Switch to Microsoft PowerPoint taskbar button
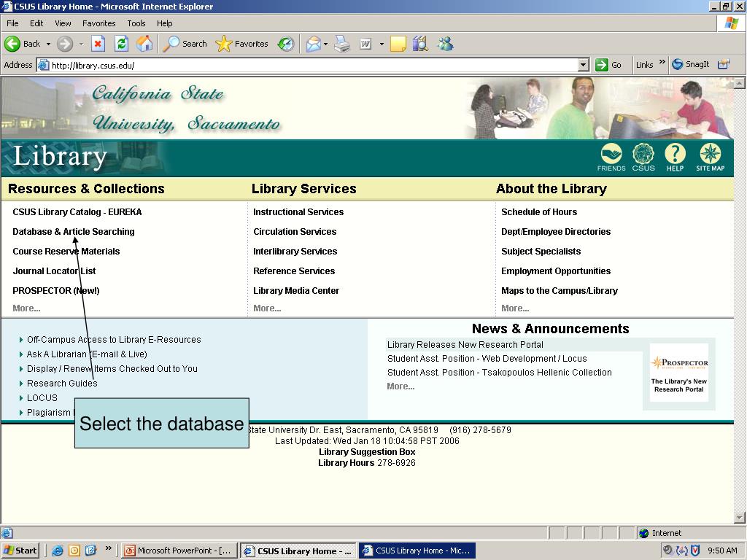This screenshot has height=560, width=747. [x=178, y=551]
